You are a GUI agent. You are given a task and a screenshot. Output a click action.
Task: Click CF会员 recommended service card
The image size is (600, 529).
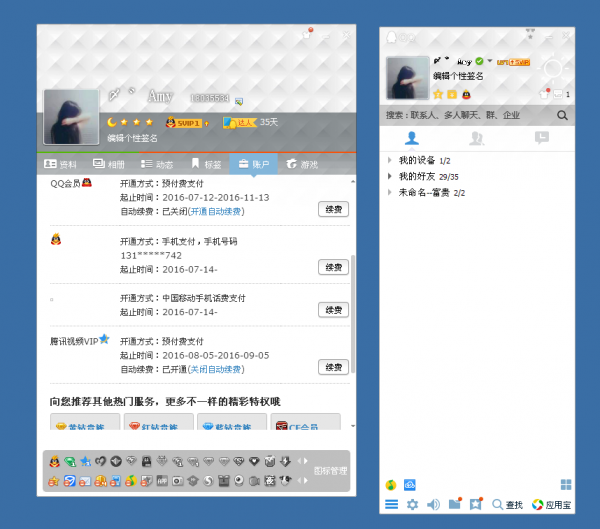pyautogui.click(x=305, y=422)
